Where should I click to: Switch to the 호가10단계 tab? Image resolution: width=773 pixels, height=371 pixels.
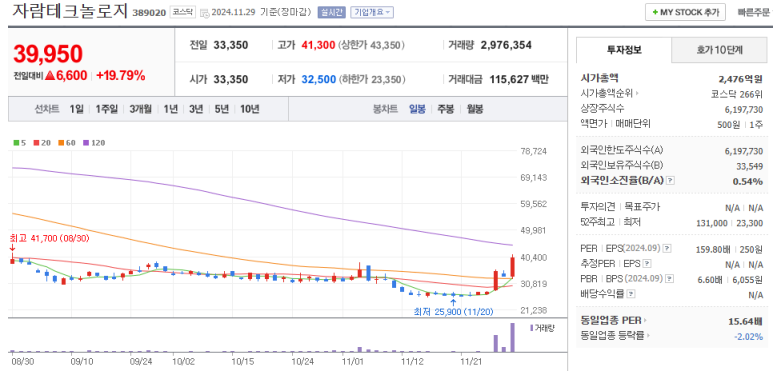(x=719, y=50)
